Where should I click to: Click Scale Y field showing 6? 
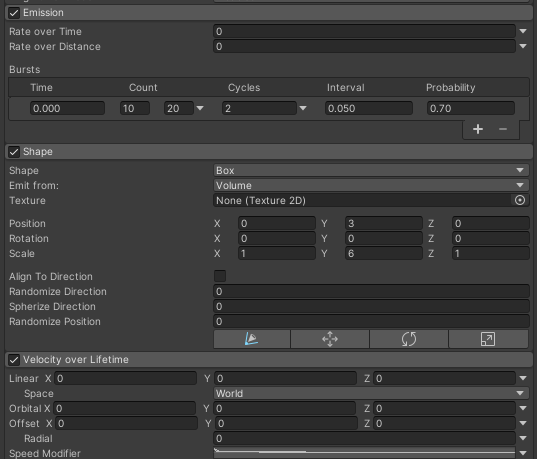(x=384, y=253)
